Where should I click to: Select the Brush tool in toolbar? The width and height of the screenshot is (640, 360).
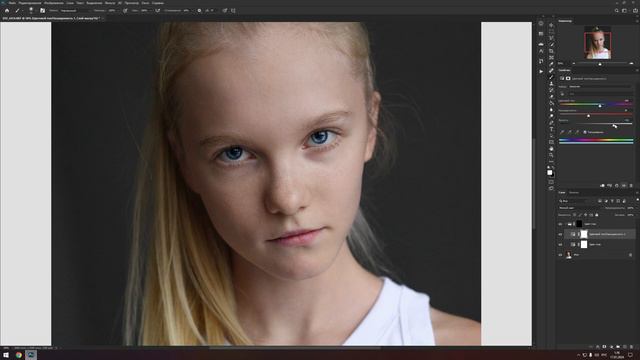pos(551,77)
